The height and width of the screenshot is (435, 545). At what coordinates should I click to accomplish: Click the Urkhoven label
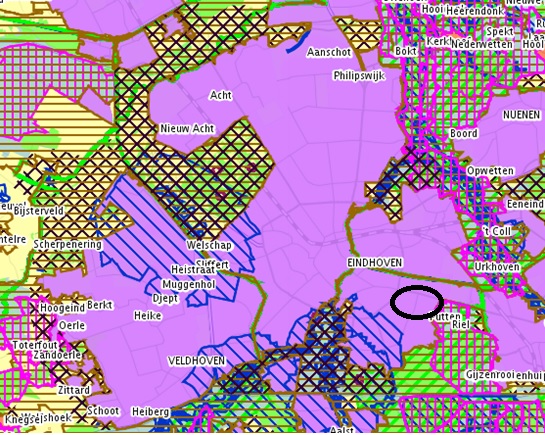coord(497,266)
